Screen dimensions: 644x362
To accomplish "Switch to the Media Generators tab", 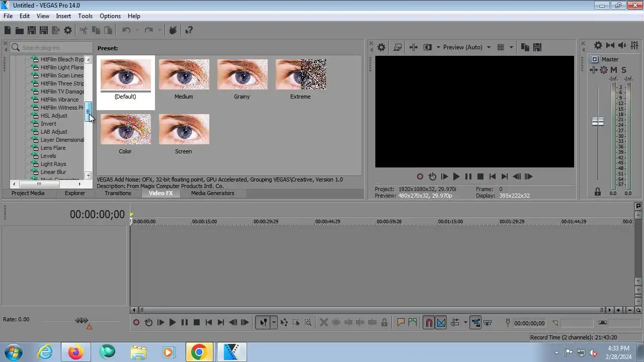I will click(212, 193).
